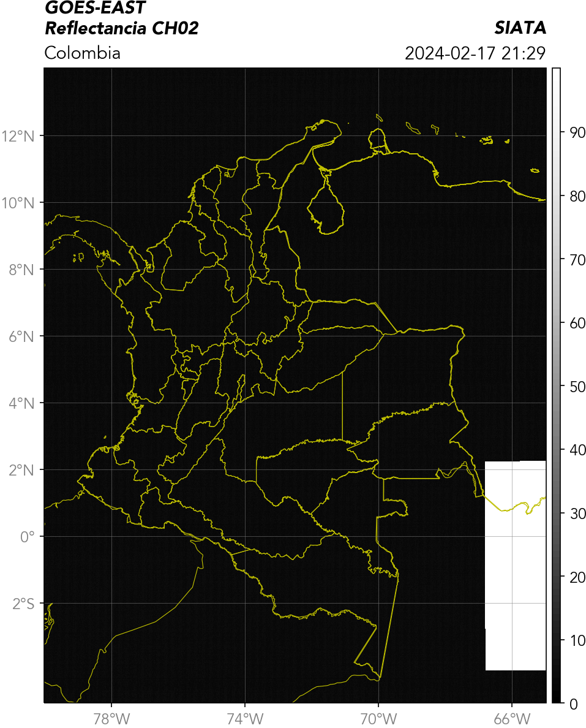Click the GOES-EAST title text

(x=95, y=7)
